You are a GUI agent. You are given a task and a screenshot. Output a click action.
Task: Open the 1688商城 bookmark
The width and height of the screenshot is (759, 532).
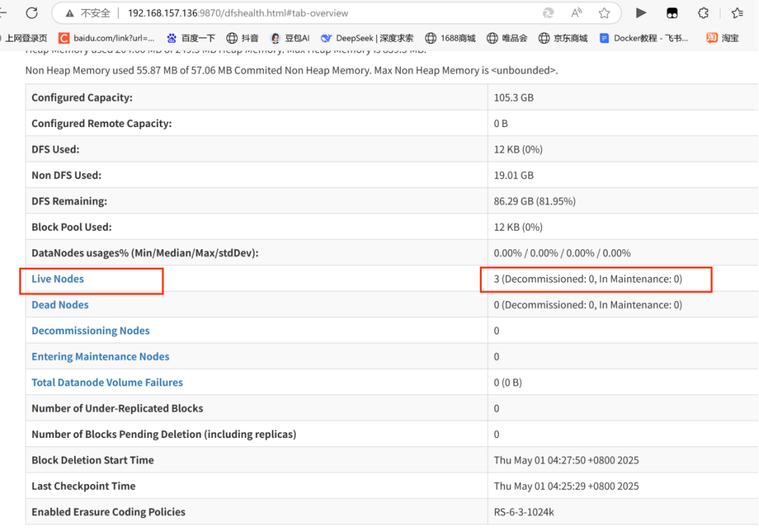tap(450, 38)
